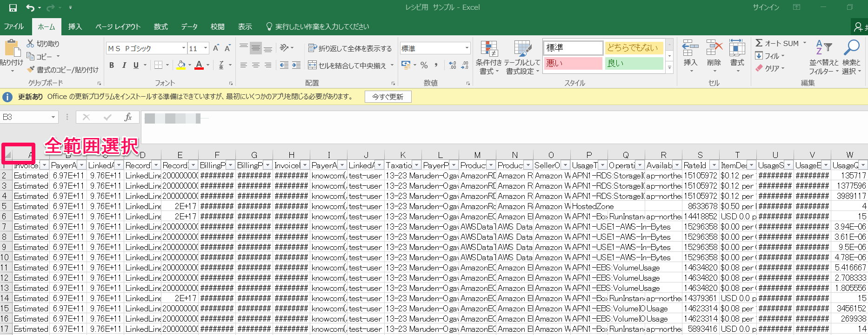Open the ファイル tab
868x335 pixels.
click(14, 26)
